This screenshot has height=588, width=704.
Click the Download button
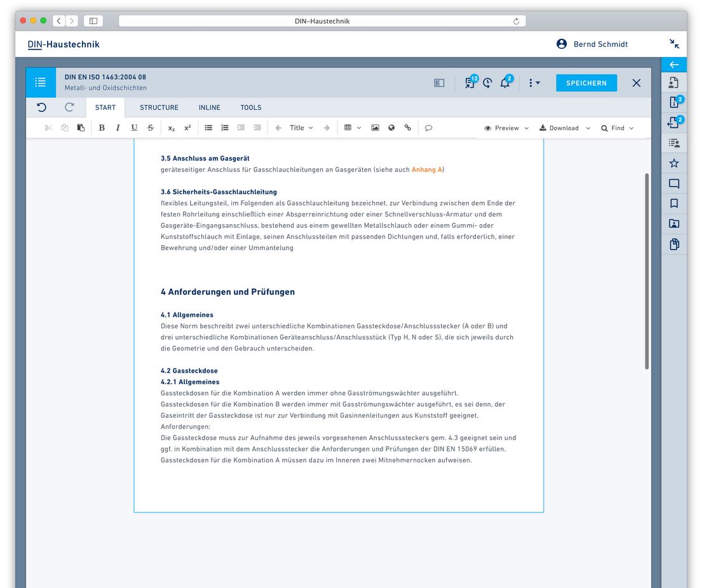(559, 128)
